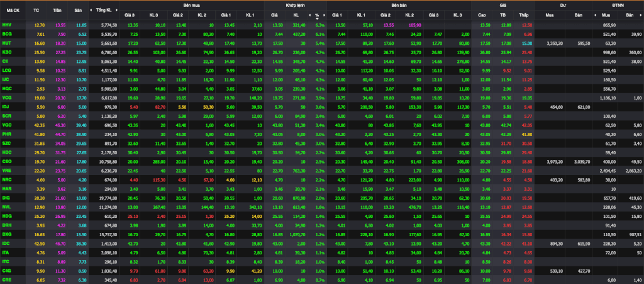The height and width of the screenshot is (284, 644).
Task: Open stock symbol HDC
Action: pyautogui.click(x=6, y=153)
